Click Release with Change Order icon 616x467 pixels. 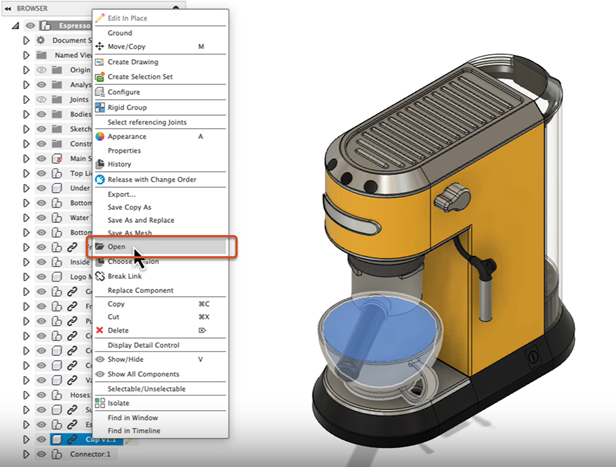100,179
